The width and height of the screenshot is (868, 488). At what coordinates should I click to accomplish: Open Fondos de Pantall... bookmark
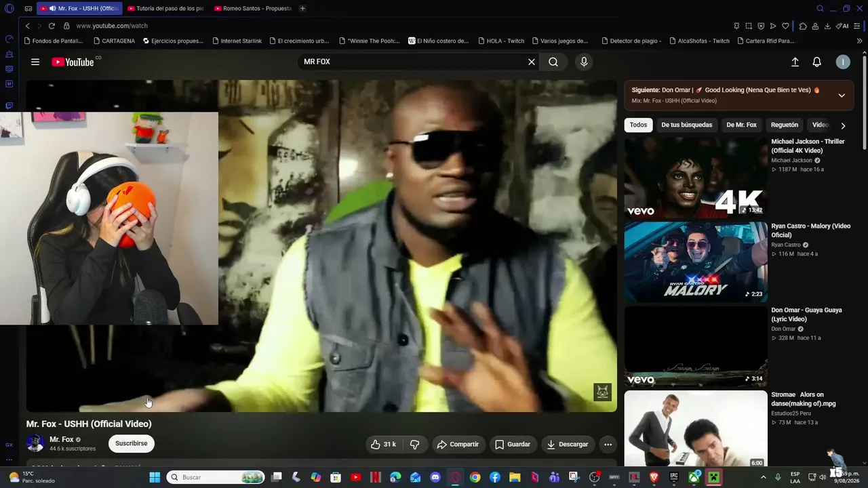point(54,41)
